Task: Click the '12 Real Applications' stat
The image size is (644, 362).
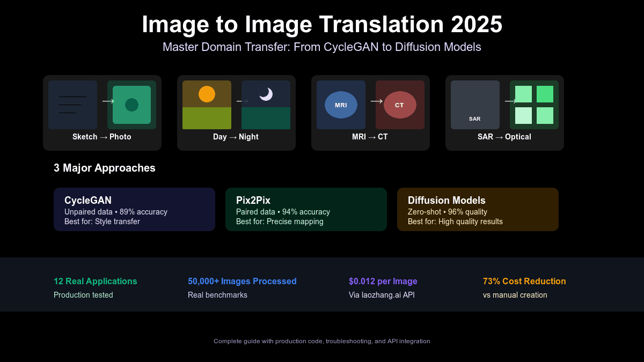Action: pos(96,281)
